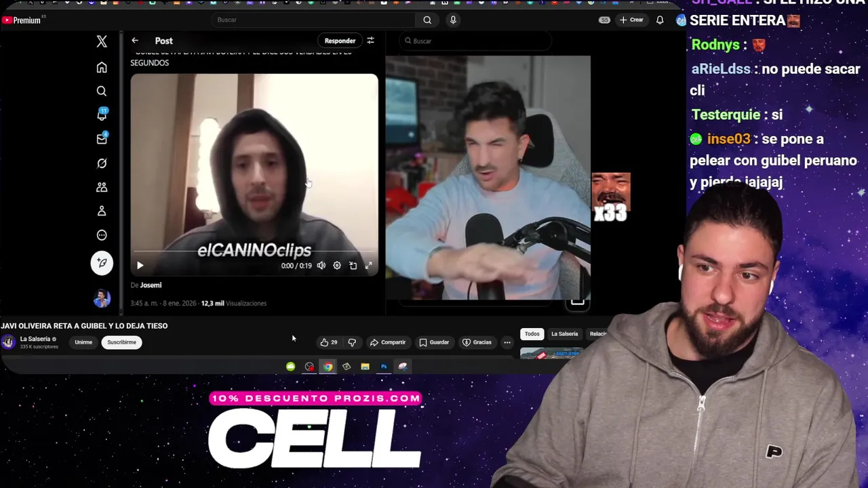The width and height of the screenshot is (868, 488).
Task: Click the Unirme membership button
Action: [83, 342]
